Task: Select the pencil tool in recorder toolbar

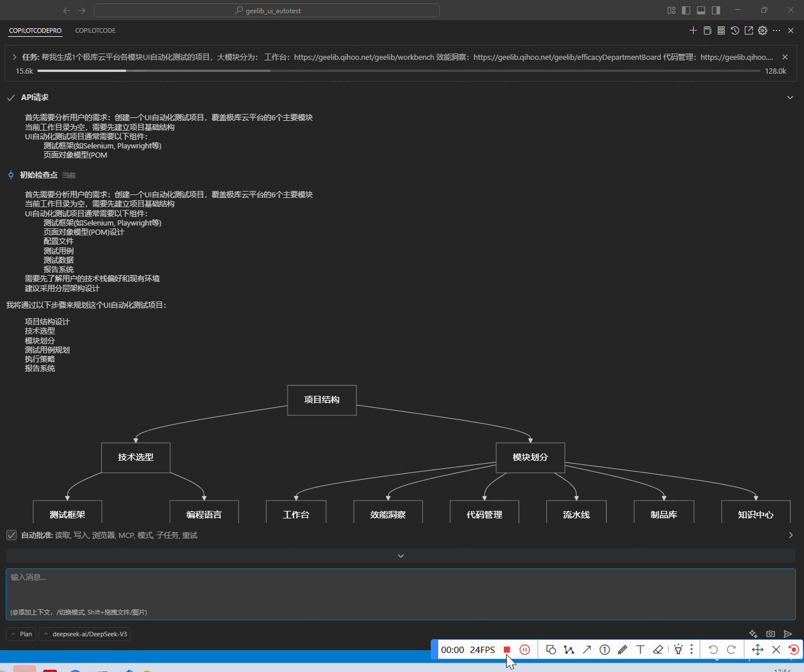Action: click(622, 650)
